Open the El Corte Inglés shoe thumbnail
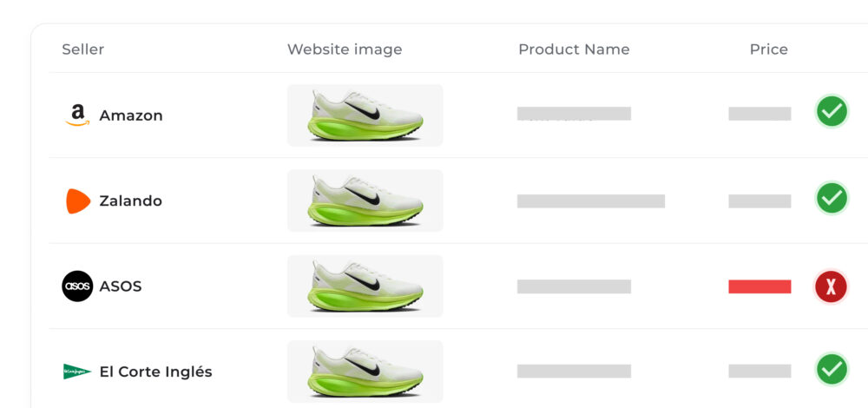This screenshot has width=868, height=408. pos(365,372)
